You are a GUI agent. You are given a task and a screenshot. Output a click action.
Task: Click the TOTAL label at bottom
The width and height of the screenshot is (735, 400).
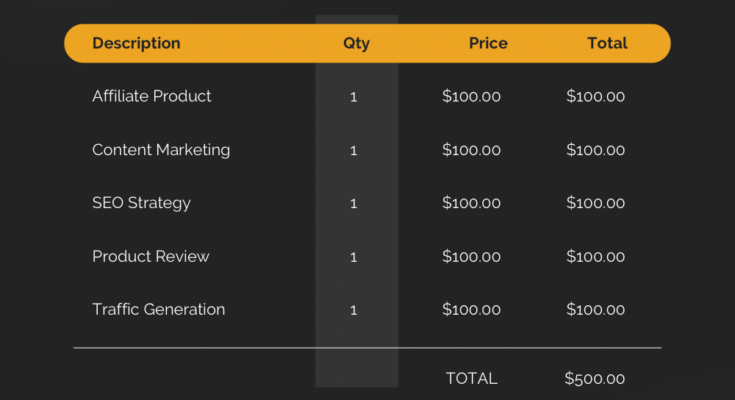(x=472, y=378)
